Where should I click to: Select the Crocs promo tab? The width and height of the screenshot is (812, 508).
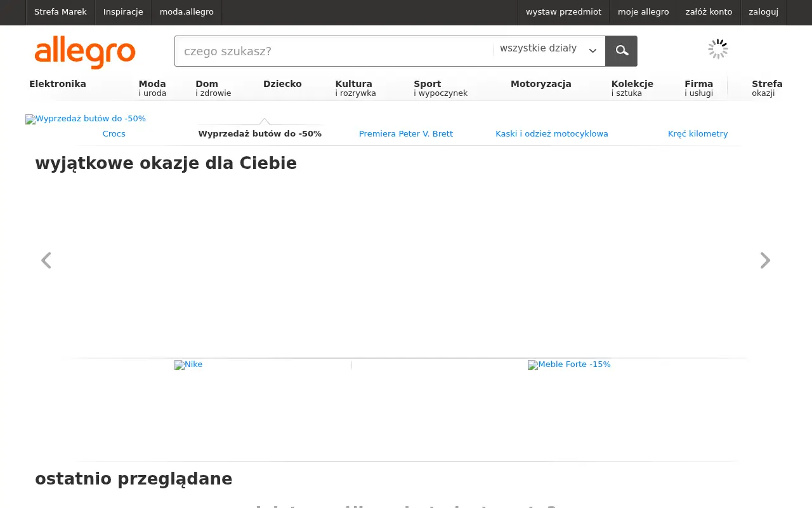114,134
